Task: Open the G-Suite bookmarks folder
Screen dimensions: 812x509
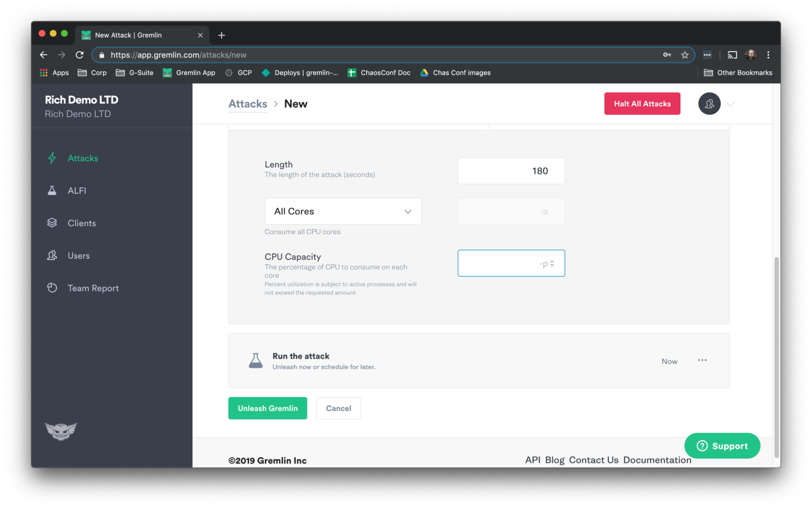Action: click(134, 73)
